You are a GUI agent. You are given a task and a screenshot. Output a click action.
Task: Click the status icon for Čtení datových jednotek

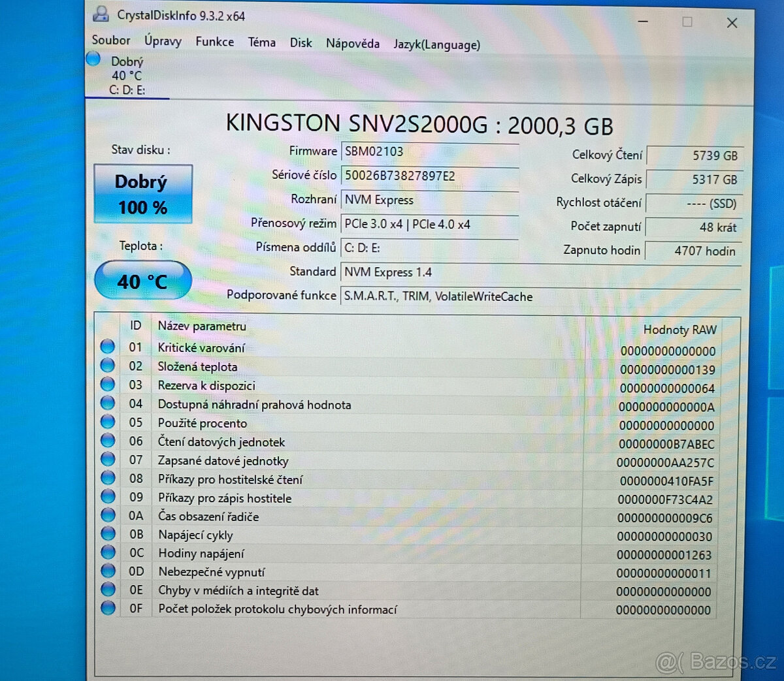108,440
